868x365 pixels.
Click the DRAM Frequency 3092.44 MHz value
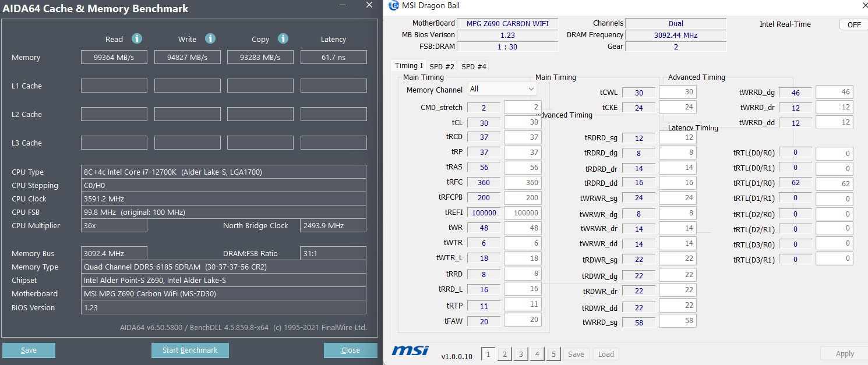pyautogui.click(x=676, y=35)
